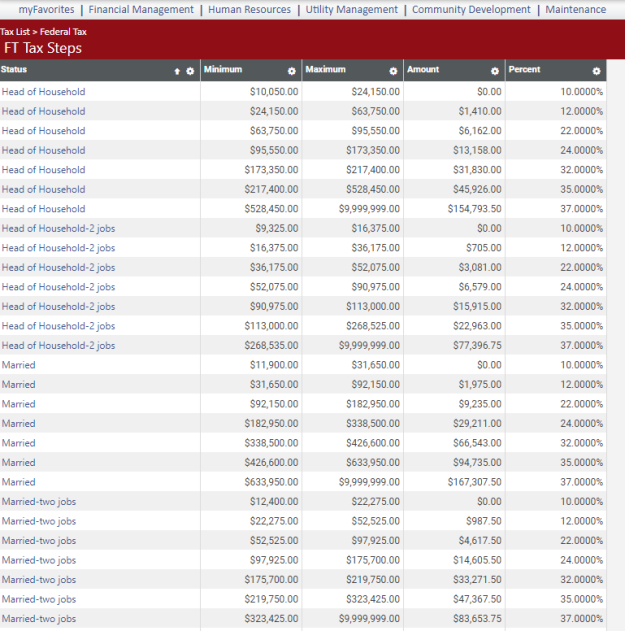Open the Amount column settings gear
This screenshot has width=625, height=631.
pyautogui.click(x=495, y=71)
